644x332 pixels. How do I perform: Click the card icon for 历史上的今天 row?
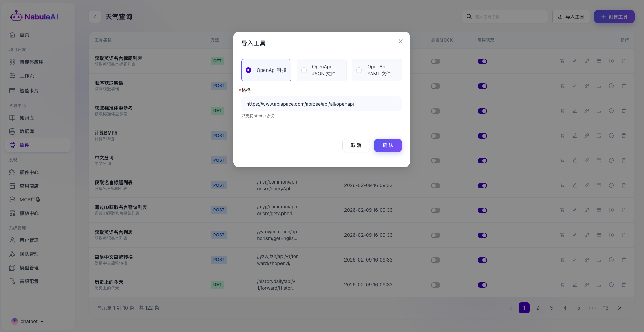pos(599,285)
